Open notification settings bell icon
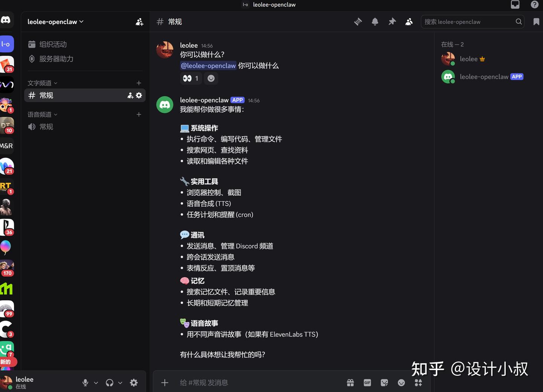Image resolution: width=543 pixels, height=392 pixels. [x=375, y=22]
